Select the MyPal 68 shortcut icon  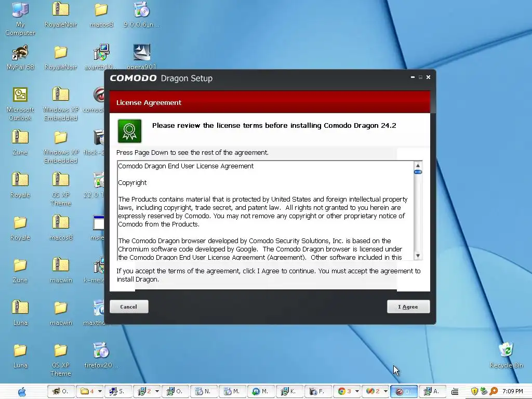pos(20,57)
